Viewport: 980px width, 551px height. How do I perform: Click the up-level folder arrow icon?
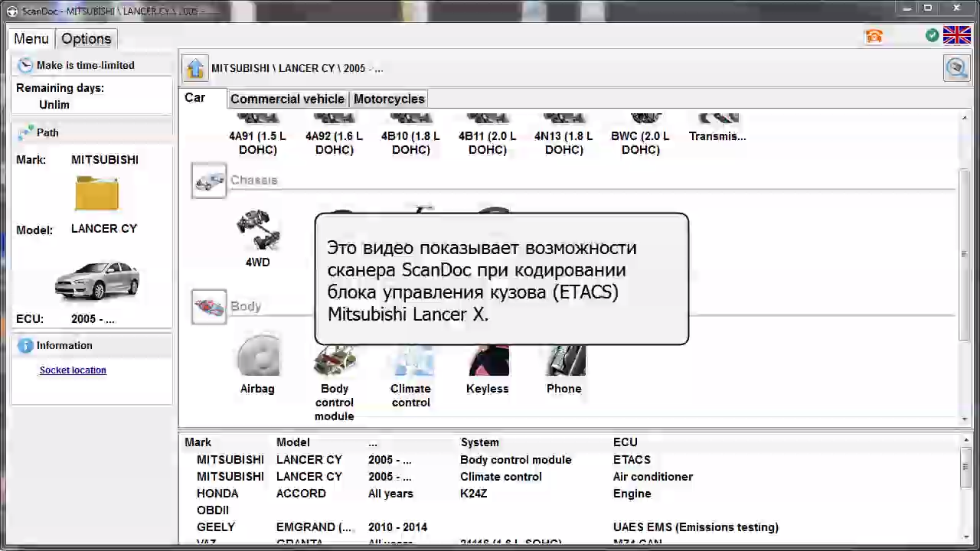point(195,68)
